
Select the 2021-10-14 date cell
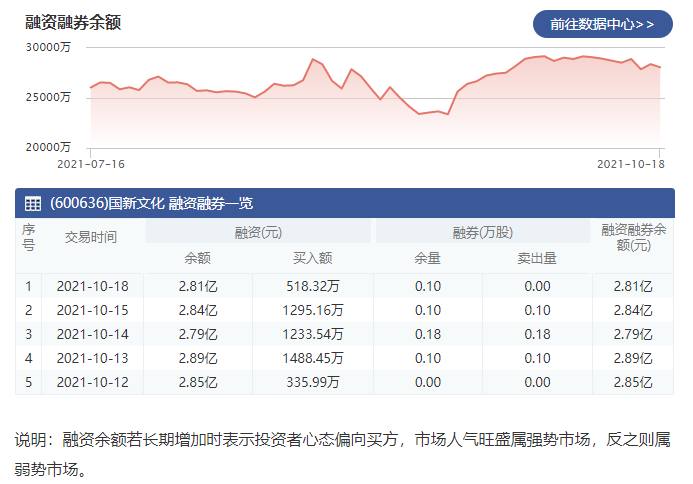92,334
